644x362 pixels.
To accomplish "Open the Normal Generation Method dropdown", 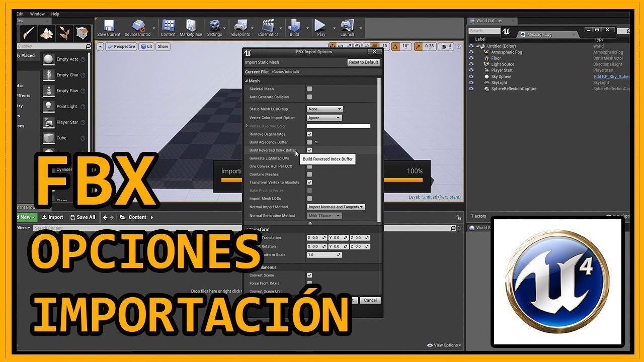I will pyautogui.click(x=324, y=216).
